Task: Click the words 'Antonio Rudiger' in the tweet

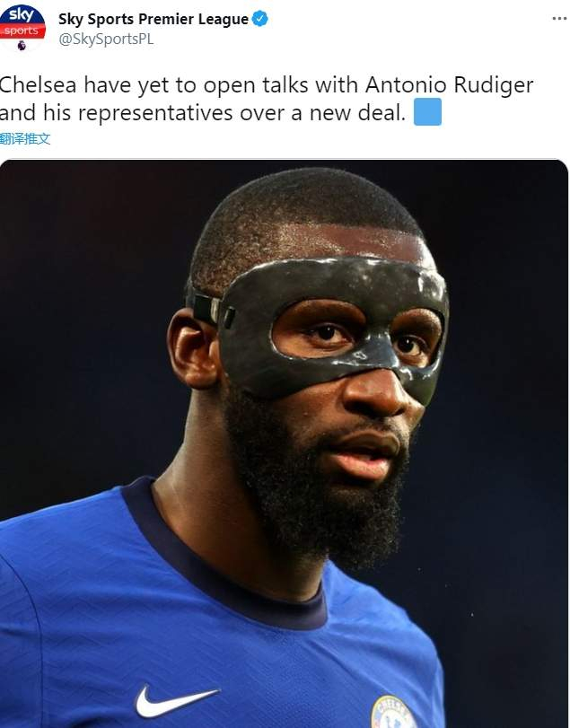Action: pos(449,85)
